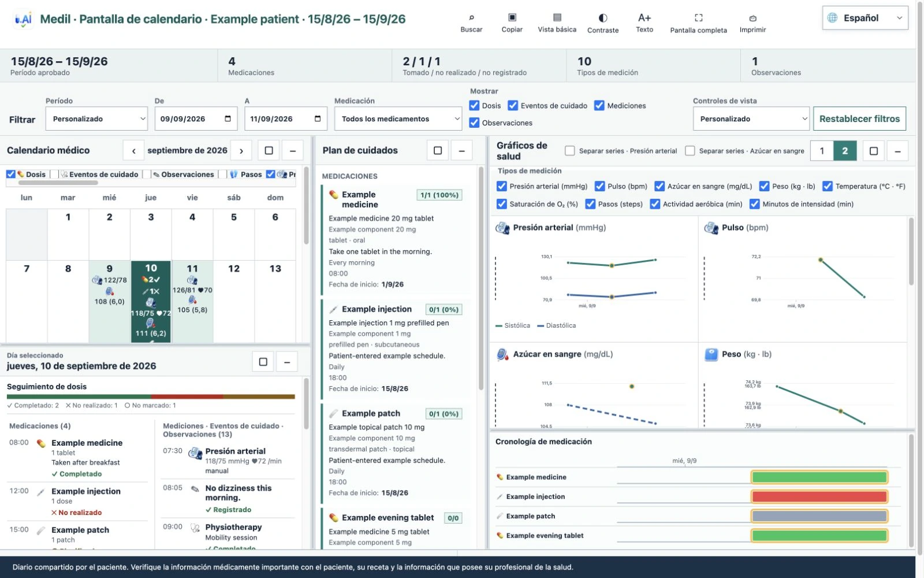Collapse the Día seleccionado panel
The height and width of the screenshot is (578, 924).
click(x=287, y=362)
